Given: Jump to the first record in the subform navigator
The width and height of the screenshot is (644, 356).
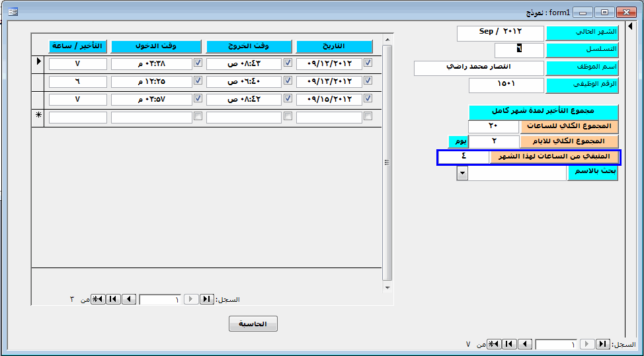Looking at the screenshot, I should coord(207,299).
